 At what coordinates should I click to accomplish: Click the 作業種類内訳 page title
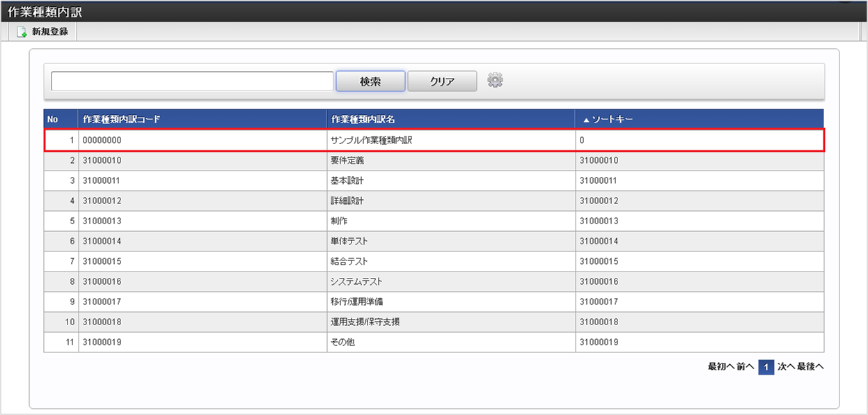[x=45, y=12]
